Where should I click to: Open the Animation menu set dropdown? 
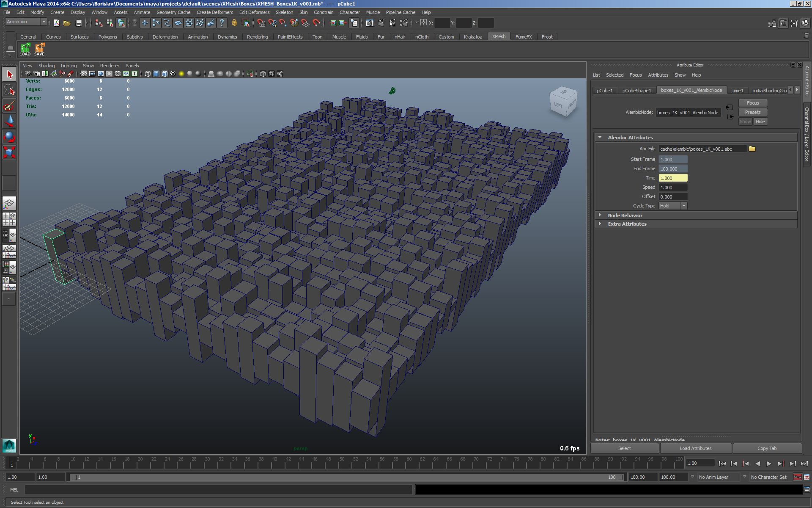tap(26, 22)
